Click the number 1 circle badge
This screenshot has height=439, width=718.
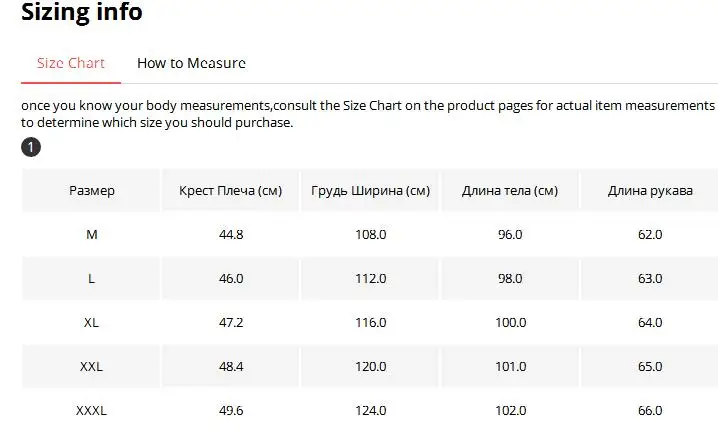tap(31, 147)
